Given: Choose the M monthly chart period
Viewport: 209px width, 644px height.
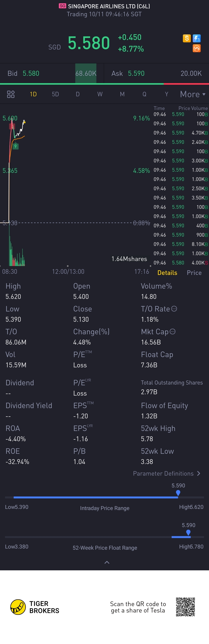Looking at the screenshot, I should pyautogui.click(x=122, y=94).
